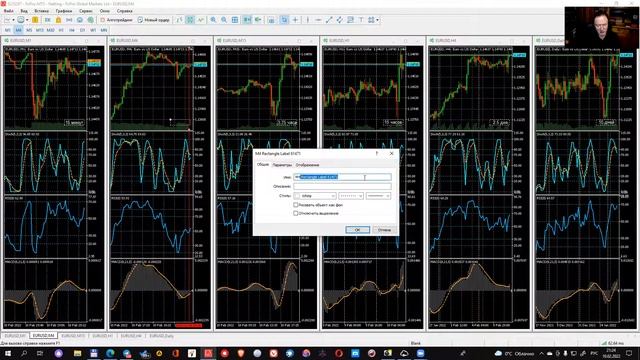Click the zoom in magnifier icon

tap(213, 20)
